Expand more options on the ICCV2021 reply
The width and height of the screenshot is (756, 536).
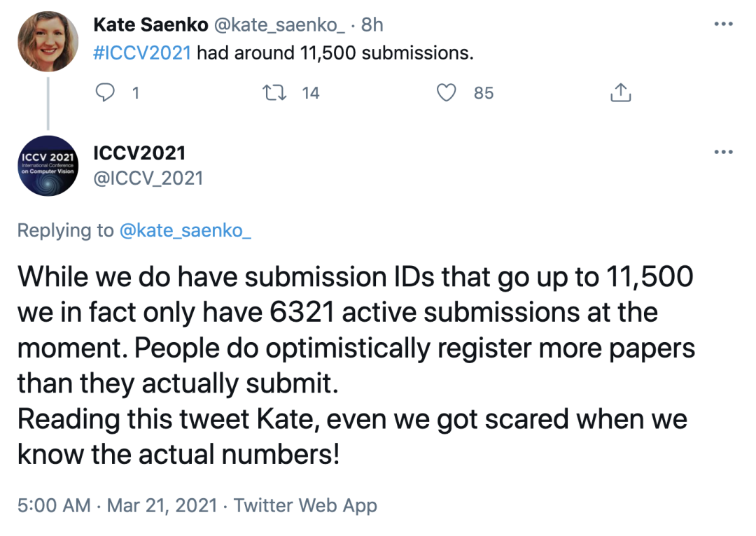click(x=722, y=152)
